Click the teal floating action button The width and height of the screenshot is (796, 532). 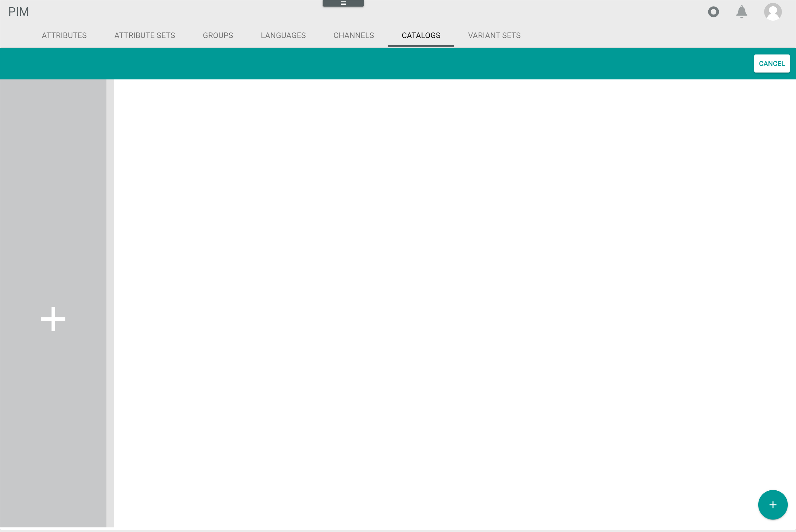(773, 504)
